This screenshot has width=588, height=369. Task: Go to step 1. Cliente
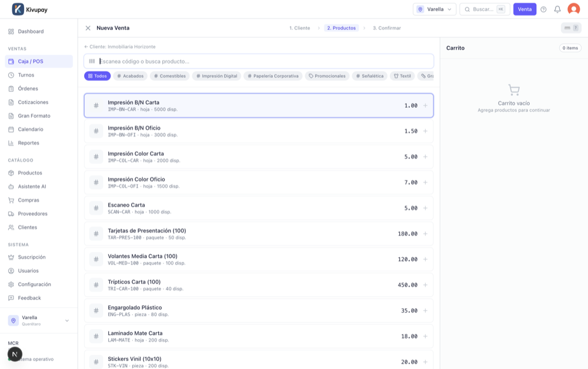tap(299, 28)
